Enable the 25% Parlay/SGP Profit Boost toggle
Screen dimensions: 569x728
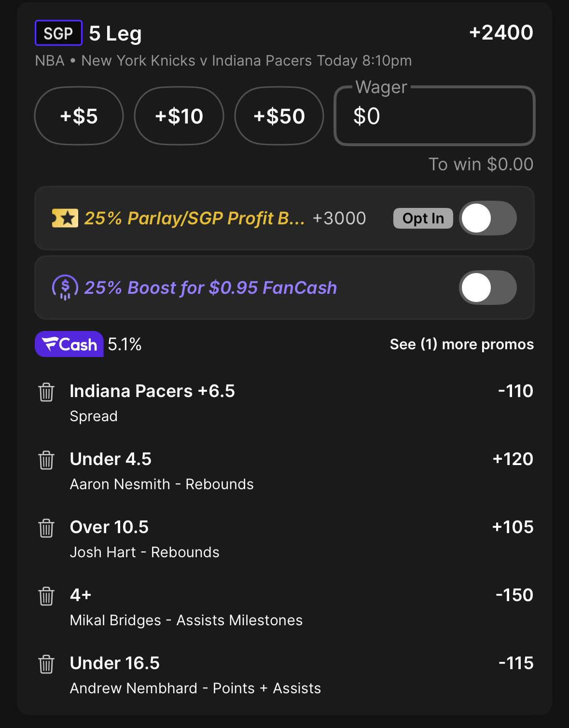pos(487,219)
